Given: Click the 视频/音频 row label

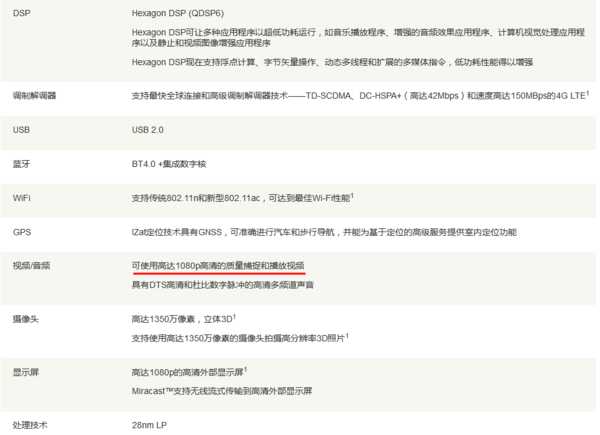Looking at the screenshot, I should tap(31, 267).
